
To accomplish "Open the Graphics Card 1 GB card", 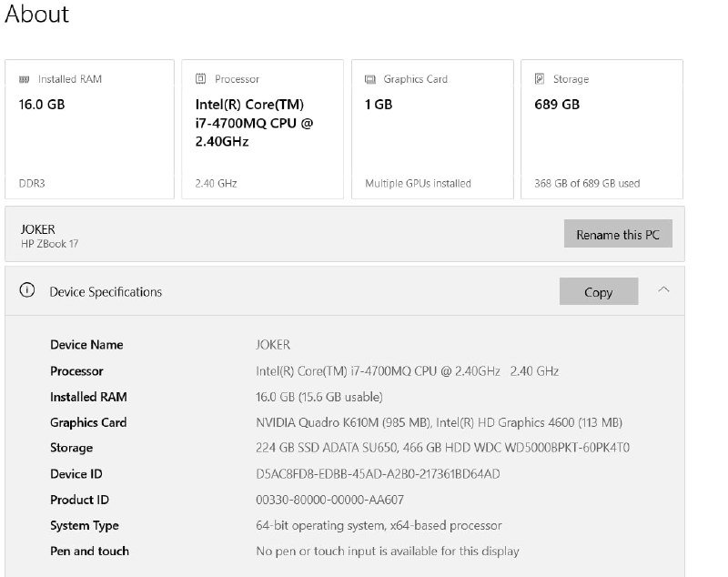I will [x=432, y=129].
